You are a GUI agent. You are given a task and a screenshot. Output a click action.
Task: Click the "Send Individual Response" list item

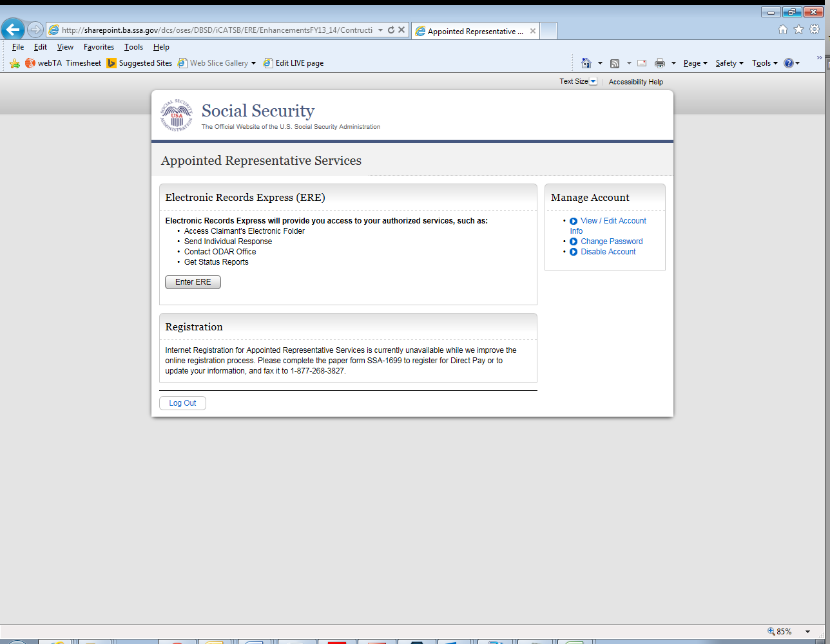tap(228, 241)
